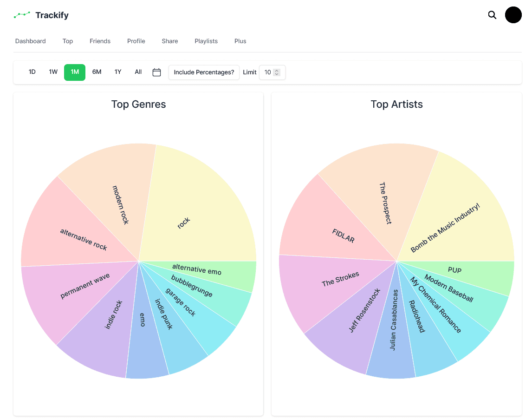Open the profile avatar menu
The height and width of the screenshot is (419, 532).
513,15
